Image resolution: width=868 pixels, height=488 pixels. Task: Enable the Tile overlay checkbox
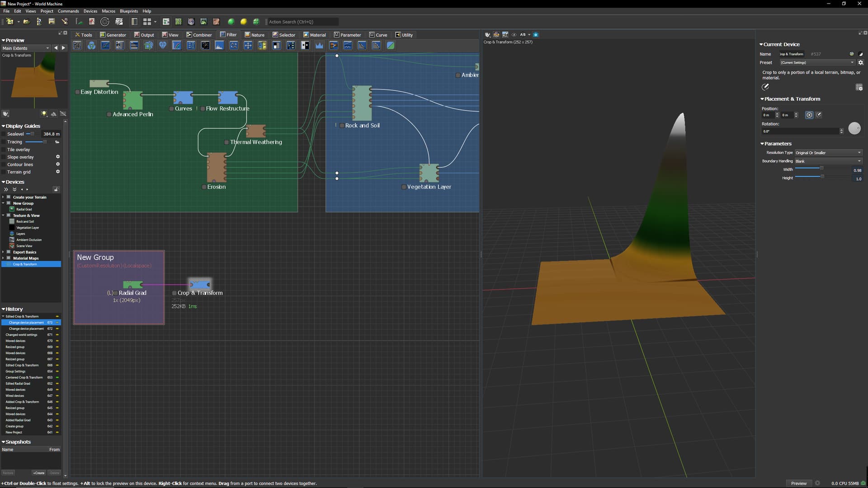coord(4,150)
